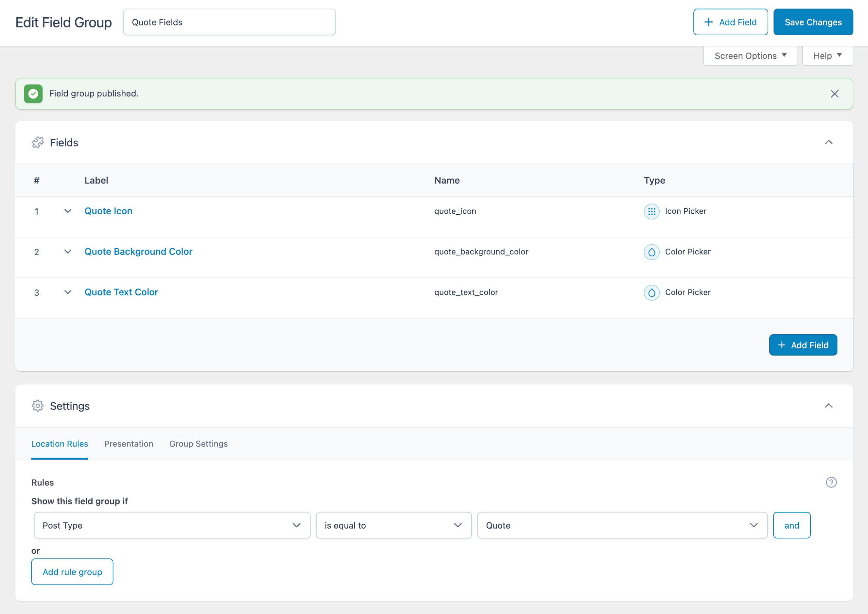Click the Fields puzzle piece icon
The width and height of the screenshot is (868, 614).
pos(37,142)
